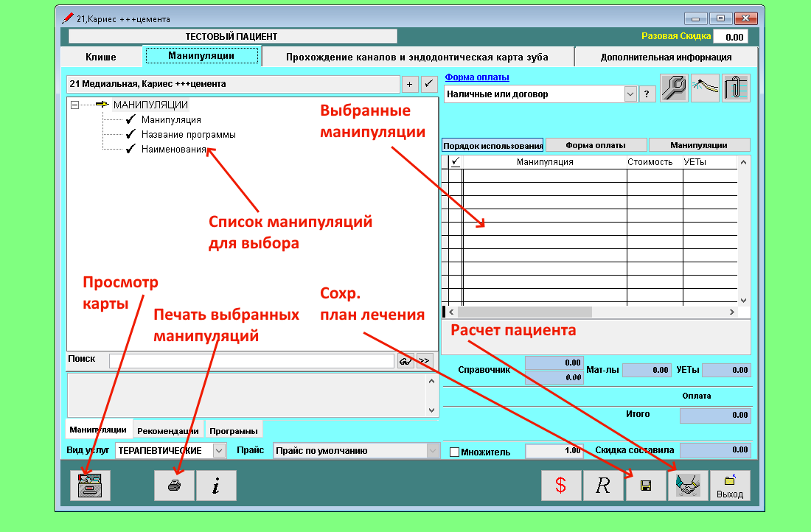The image size is (811, 532).
Task: Print the selected manipulations
Action: [174, 486]
